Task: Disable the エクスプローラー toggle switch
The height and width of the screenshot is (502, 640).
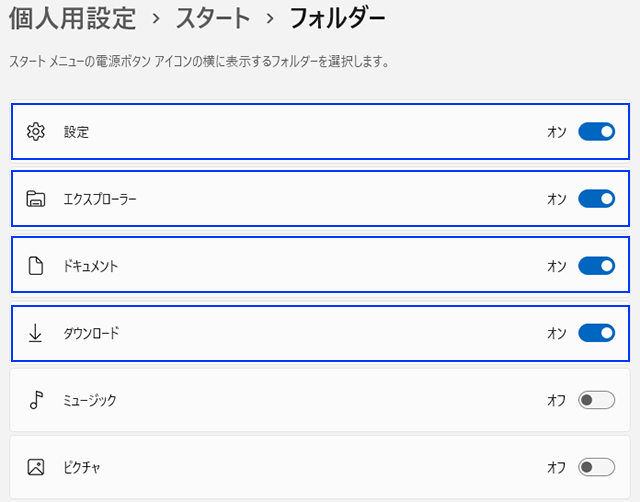Action: (x=596, y=198)
